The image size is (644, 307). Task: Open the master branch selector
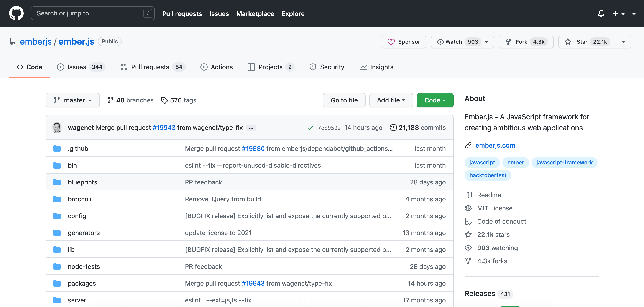pos(72,100)
